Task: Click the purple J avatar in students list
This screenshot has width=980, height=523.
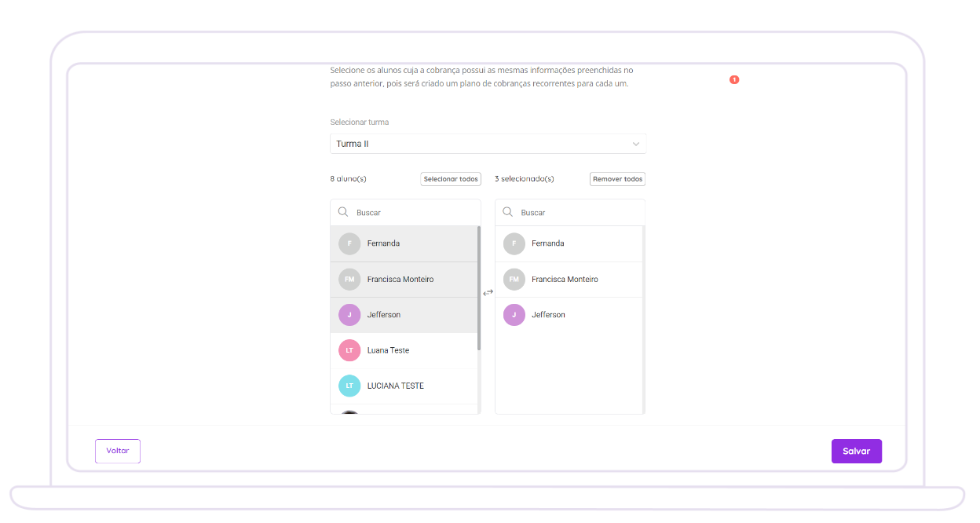Action: click(349, 315)
